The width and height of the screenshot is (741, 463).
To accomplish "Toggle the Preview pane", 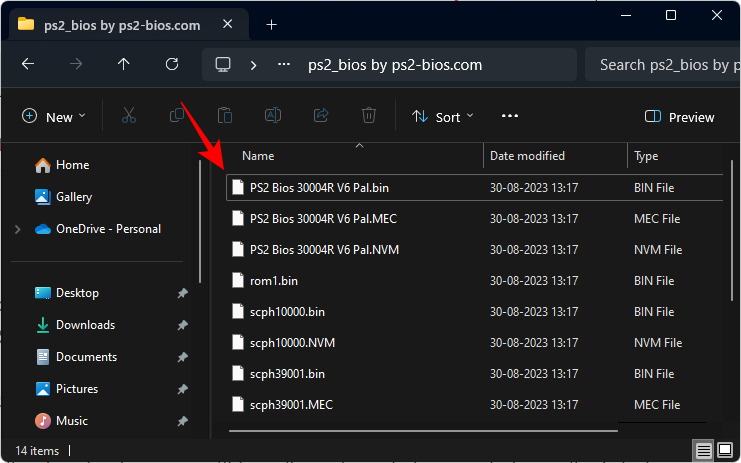I will tap(680, 117).
